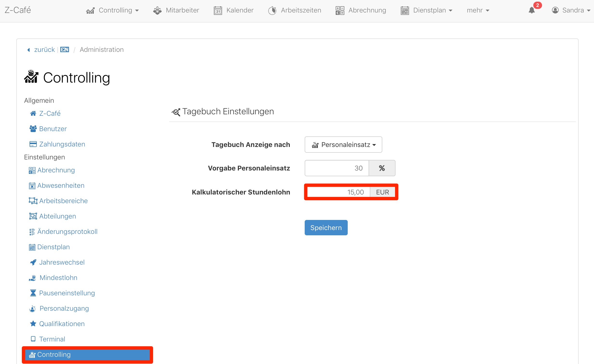This screenshot has width=594, height=364.
Task: Open Arbeitsbereiche settings
Action: pos(64,201)
